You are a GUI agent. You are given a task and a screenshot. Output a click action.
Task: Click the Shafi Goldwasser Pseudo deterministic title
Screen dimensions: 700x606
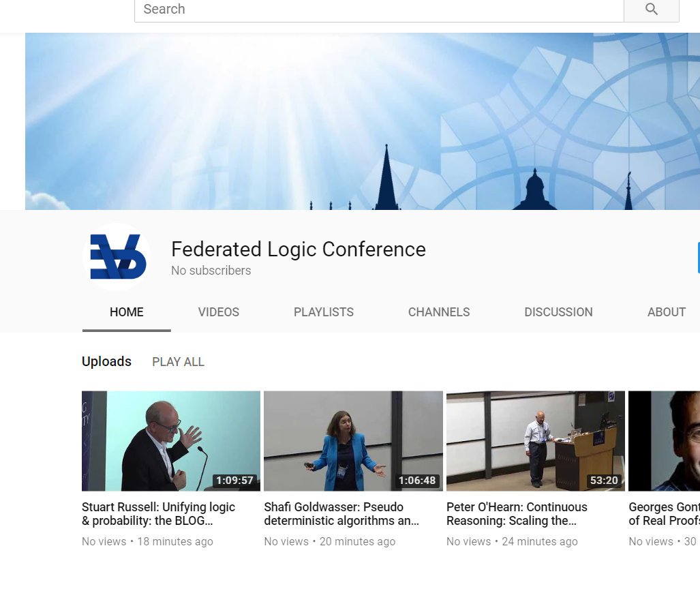tap(341, 514)
